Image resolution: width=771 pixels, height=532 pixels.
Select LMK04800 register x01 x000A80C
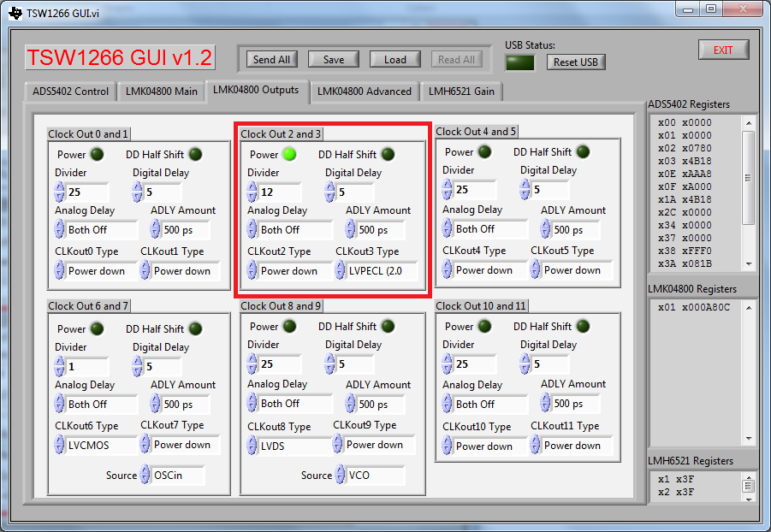(694, 307)
